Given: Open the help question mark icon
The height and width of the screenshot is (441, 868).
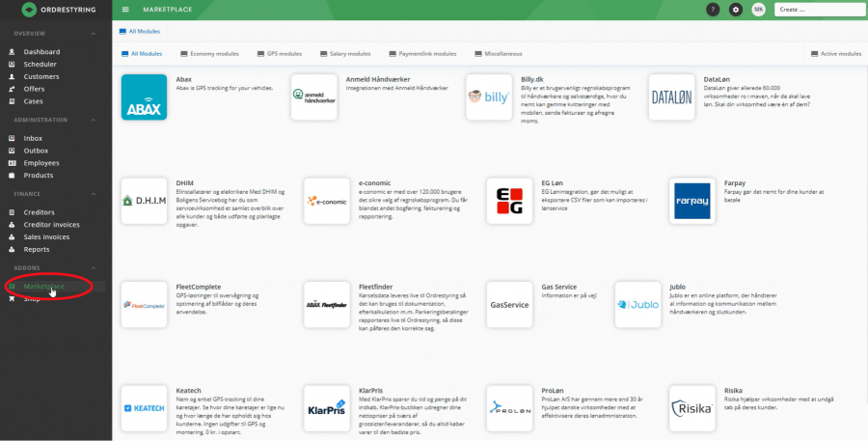Looking at the screenshot, I should pyautogui.click(x=713, y=10).
